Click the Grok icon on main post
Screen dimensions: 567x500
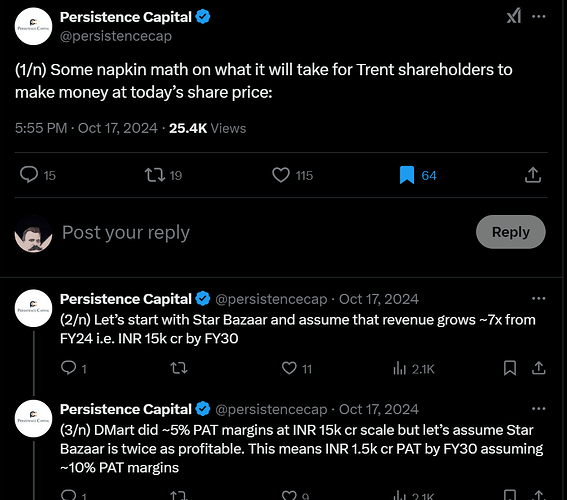[x=514, y=16]
